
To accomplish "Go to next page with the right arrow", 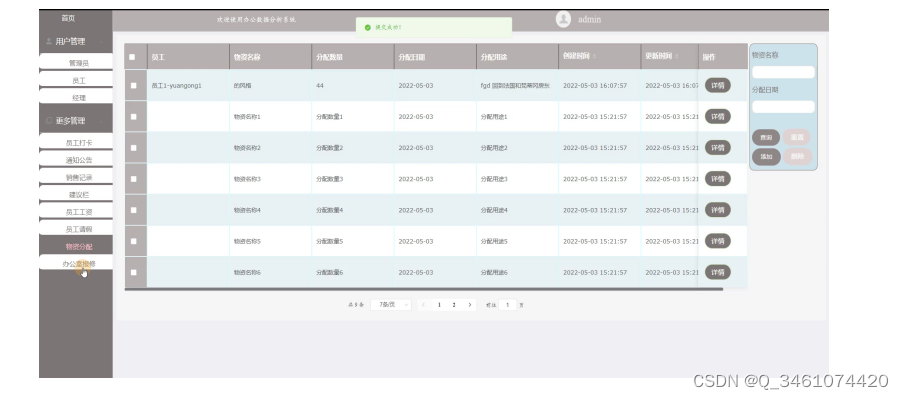I will coord(469,305).
